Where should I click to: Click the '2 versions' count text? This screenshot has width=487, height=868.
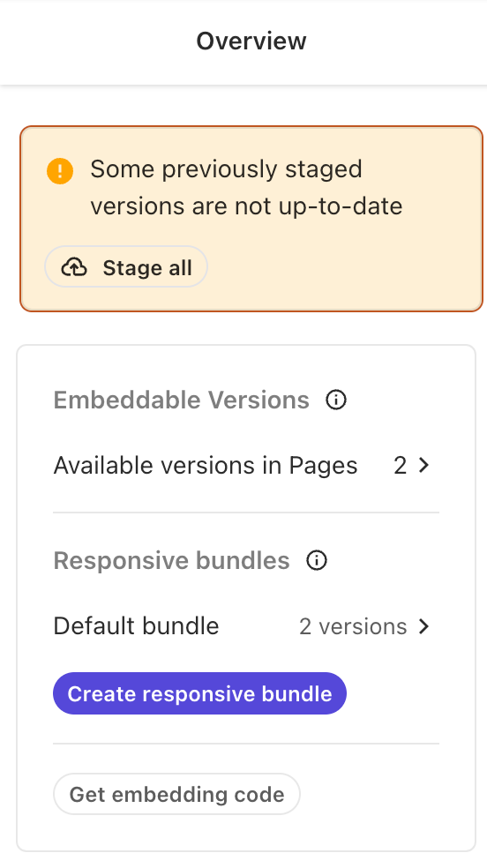coord(353,626)
